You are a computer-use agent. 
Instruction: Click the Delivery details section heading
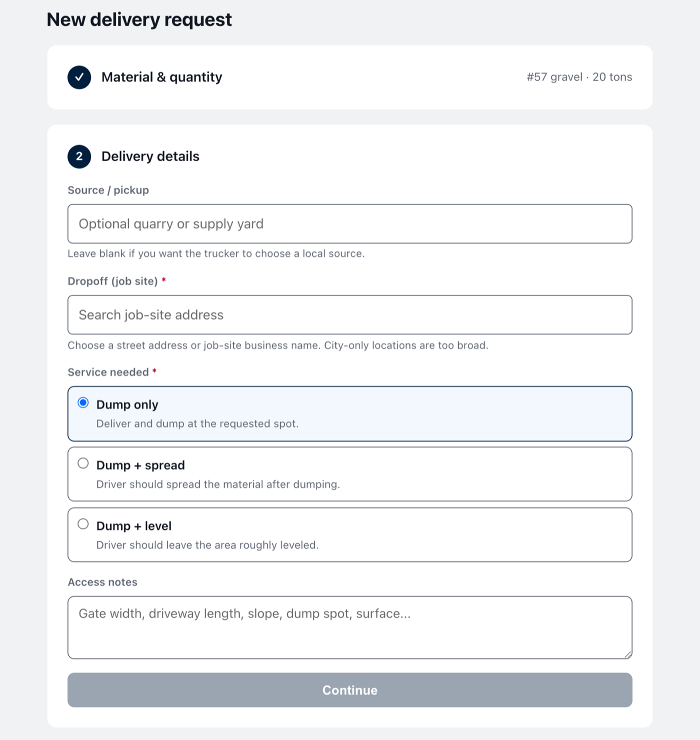point(150,156)
